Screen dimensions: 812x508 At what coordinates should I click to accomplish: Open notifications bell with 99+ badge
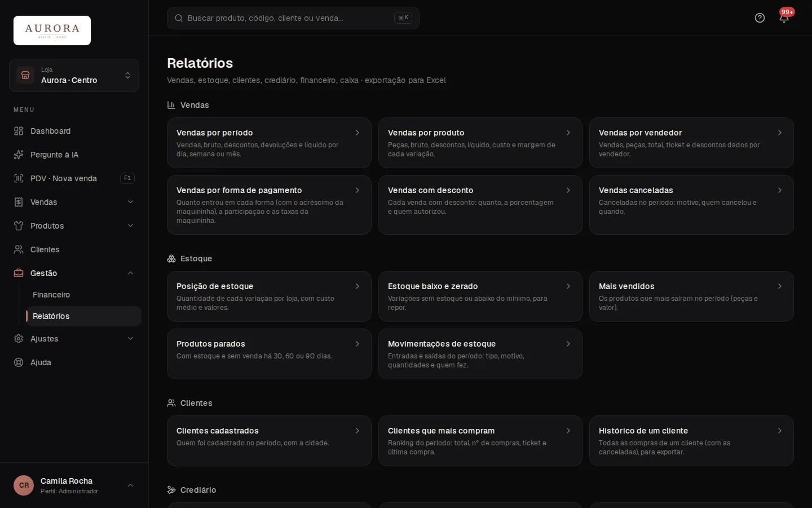pos(784,18)
